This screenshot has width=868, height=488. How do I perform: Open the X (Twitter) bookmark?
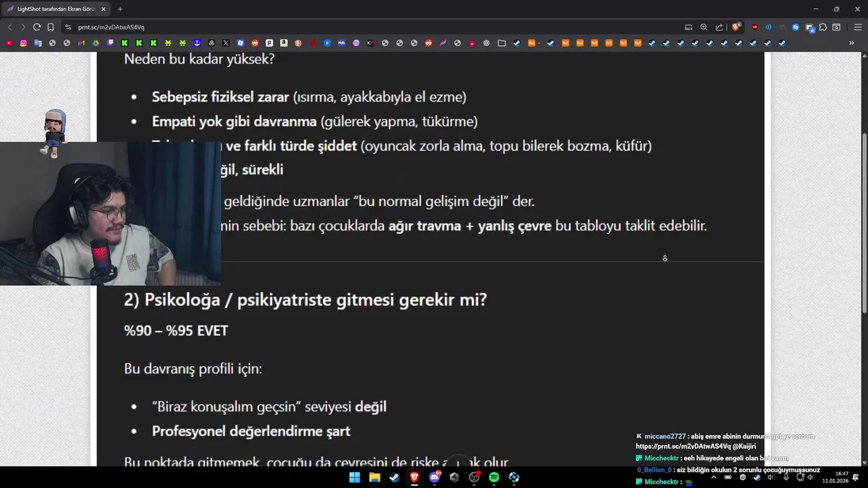[226, 43]
